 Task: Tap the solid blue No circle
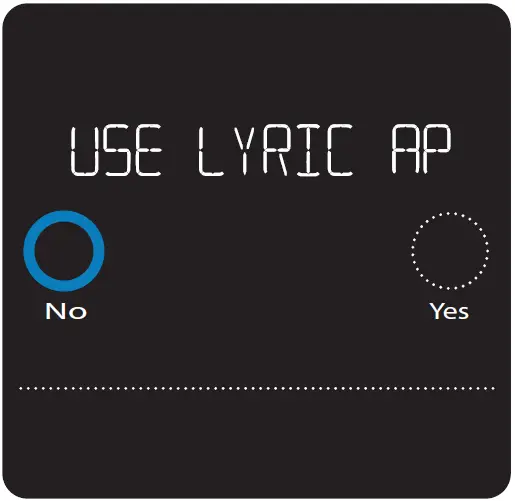tap(64, 251)
